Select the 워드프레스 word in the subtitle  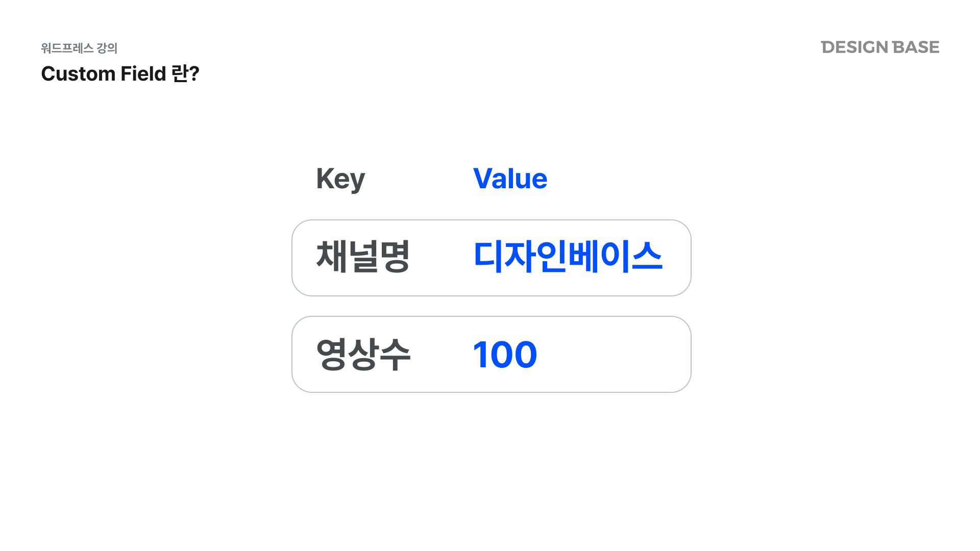[x=67, y=48]
